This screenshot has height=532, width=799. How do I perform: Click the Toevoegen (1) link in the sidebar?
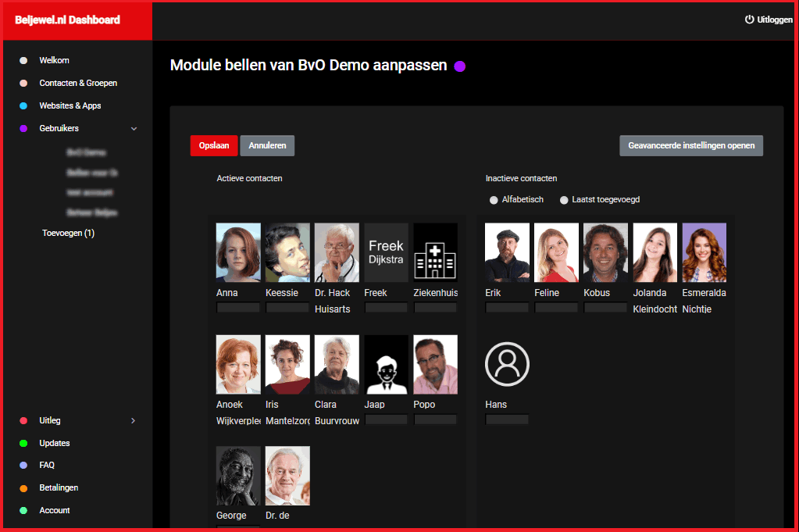click(x=68, y=233)
